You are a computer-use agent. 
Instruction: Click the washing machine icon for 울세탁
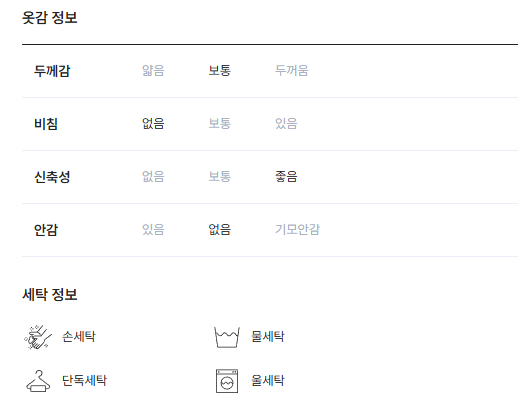[227, 381]
